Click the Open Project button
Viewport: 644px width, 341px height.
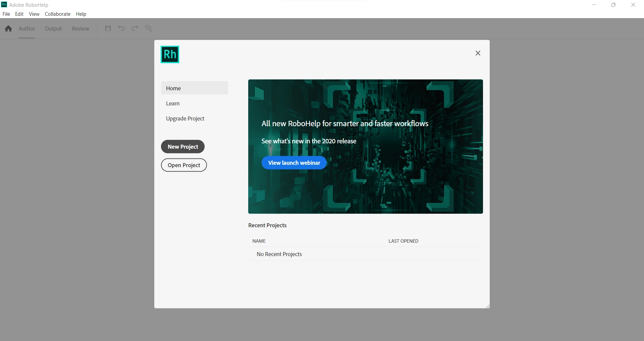tap(184, 165)
